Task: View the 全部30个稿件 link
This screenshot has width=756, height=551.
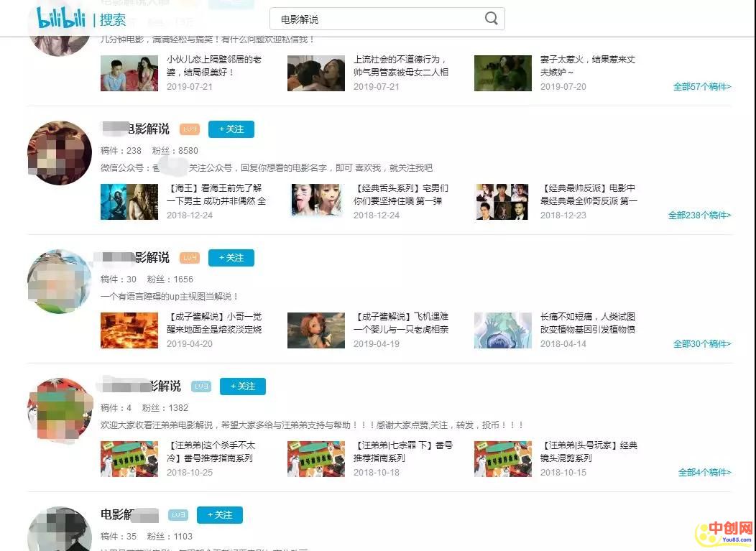Action: 701,344
